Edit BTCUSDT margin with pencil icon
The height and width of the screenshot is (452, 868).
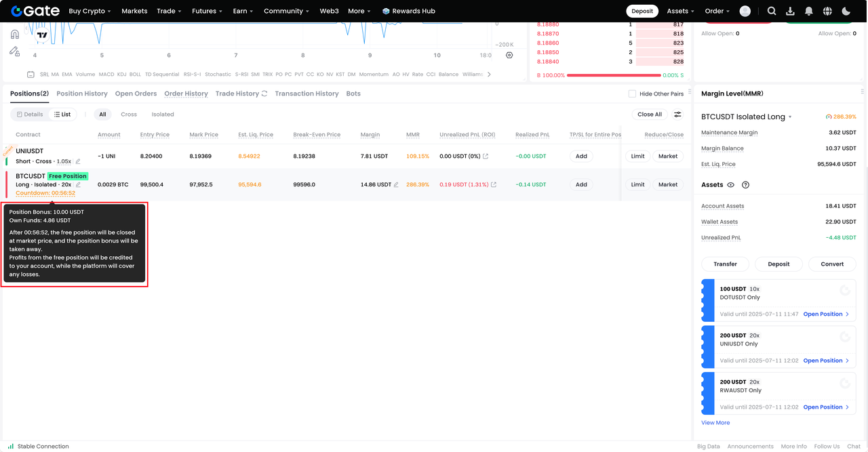(396, 184)
